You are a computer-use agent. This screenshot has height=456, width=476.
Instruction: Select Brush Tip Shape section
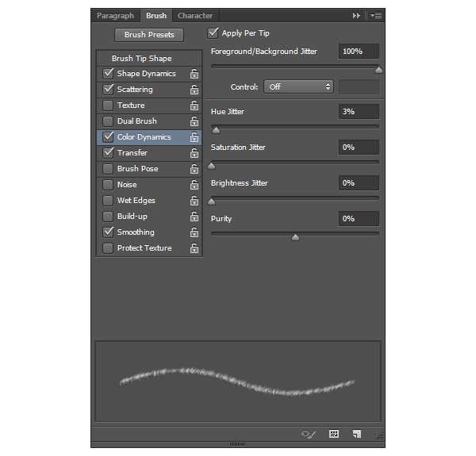(x=141, y=59)
